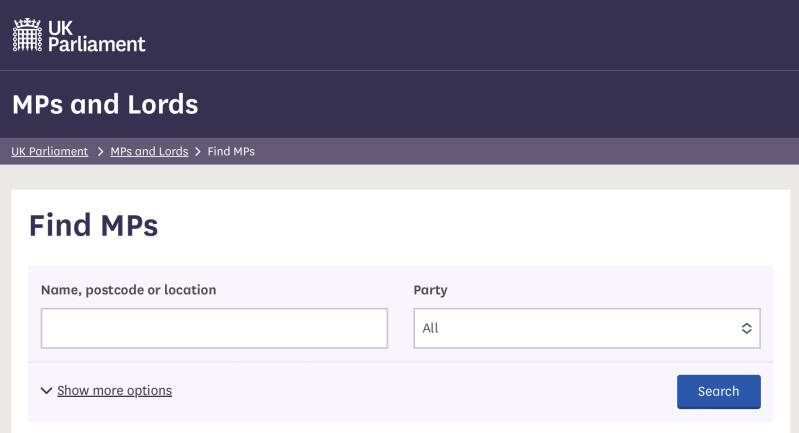Click the UK Parliament logo text
The height and width of the screenshot is (433, 799).
(x=97, y=35)
